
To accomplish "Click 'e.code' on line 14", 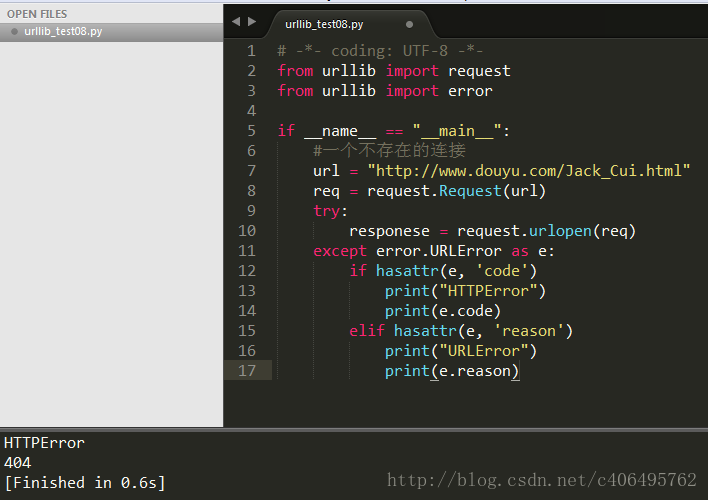I will pos(466,311).
